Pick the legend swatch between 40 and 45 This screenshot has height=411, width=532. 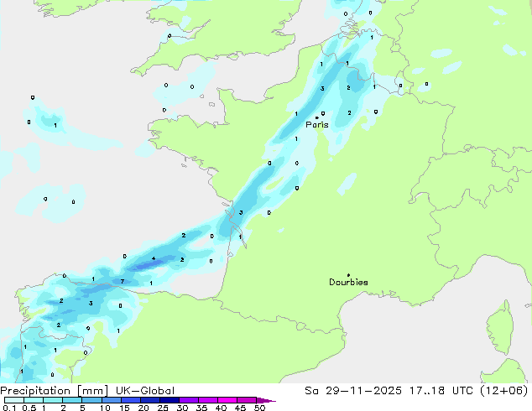coord(227,400)
